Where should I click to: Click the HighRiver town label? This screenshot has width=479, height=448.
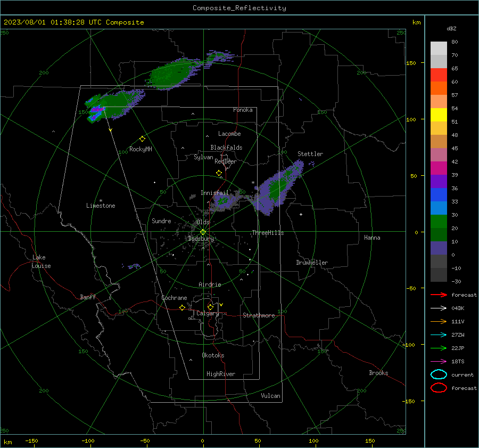(x=221, y=374)
